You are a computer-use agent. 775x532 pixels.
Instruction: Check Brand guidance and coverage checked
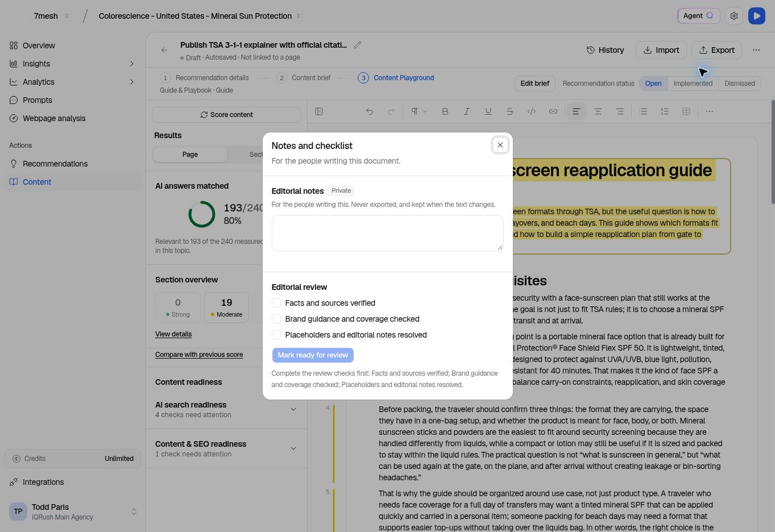tap(276, 319)
